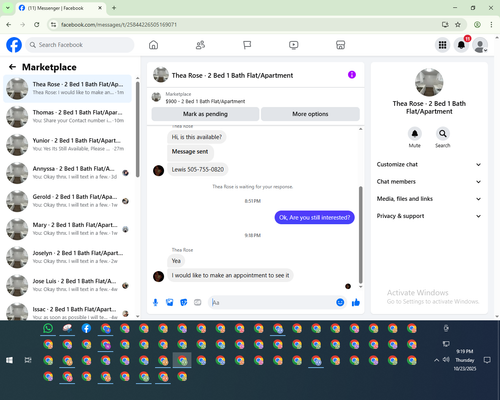This screenshot has height=400, width=500.
Task: Click the $900 Marketplace listing link
Action: [x=205, y=101]
